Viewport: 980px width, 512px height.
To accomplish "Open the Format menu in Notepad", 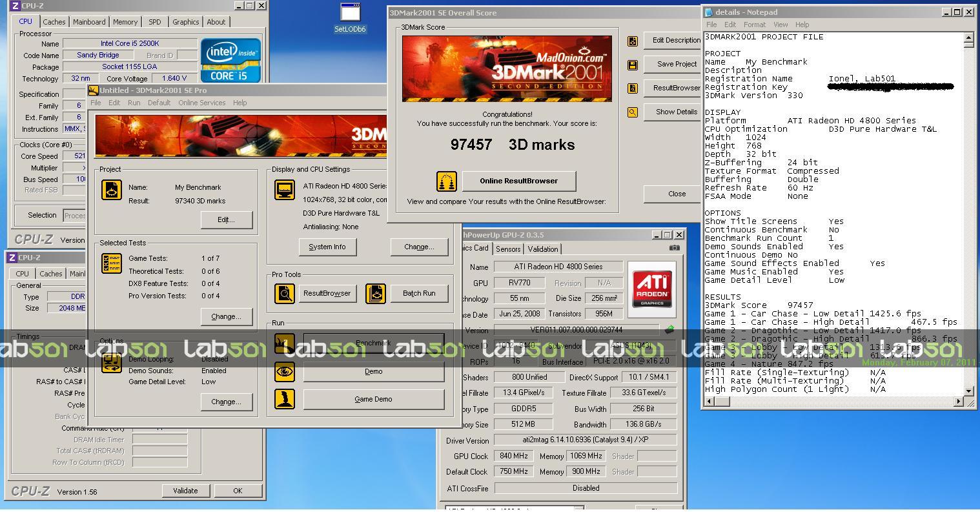I will pyautogui.click(x=754, y=25).
